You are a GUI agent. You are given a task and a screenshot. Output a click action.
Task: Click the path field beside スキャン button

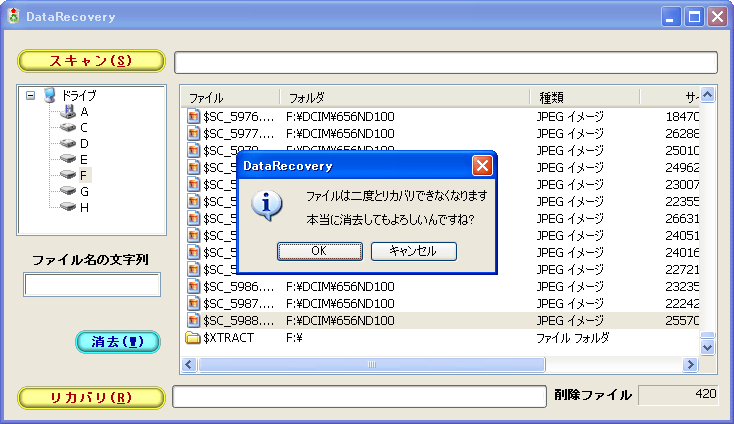pyautogui.click(x=446, y=62)
